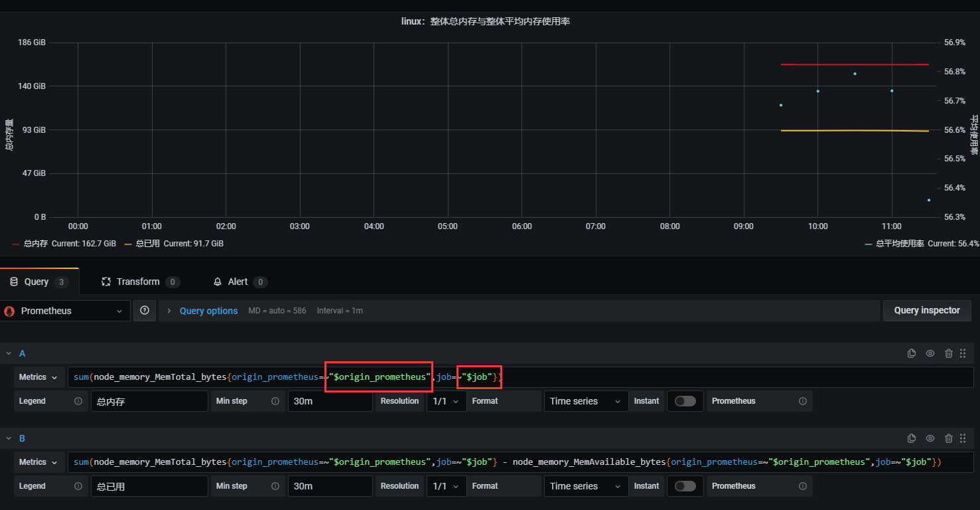Grab the drag handle of query B

point(963,438)
